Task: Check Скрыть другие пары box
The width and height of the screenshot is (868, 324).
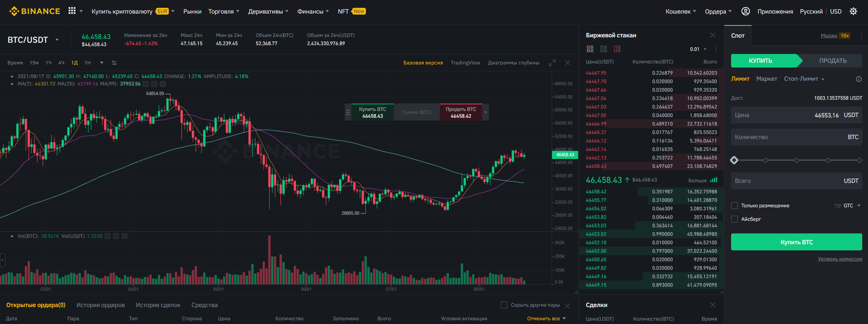Action: tap(504, 305)
